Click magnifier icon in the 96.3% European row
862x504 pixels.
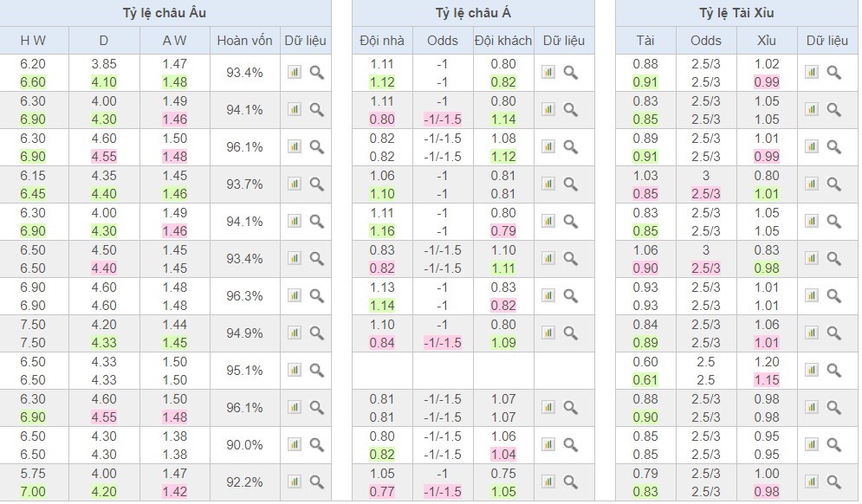click(317, 295)
